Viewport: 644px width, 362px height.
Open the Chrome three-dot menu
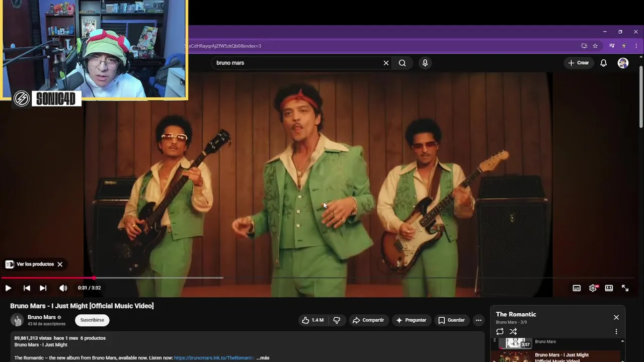click(636, 46)
